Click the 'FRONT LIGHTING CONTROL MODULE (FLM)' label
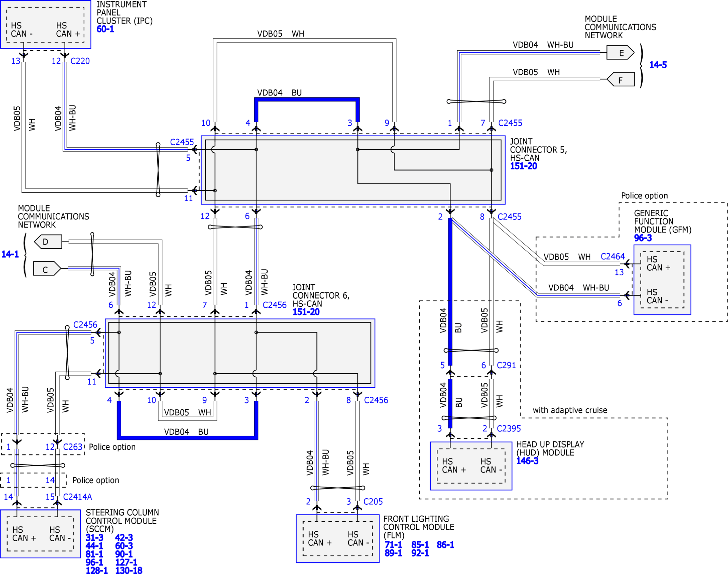728x574 pixels. (419, 527)
